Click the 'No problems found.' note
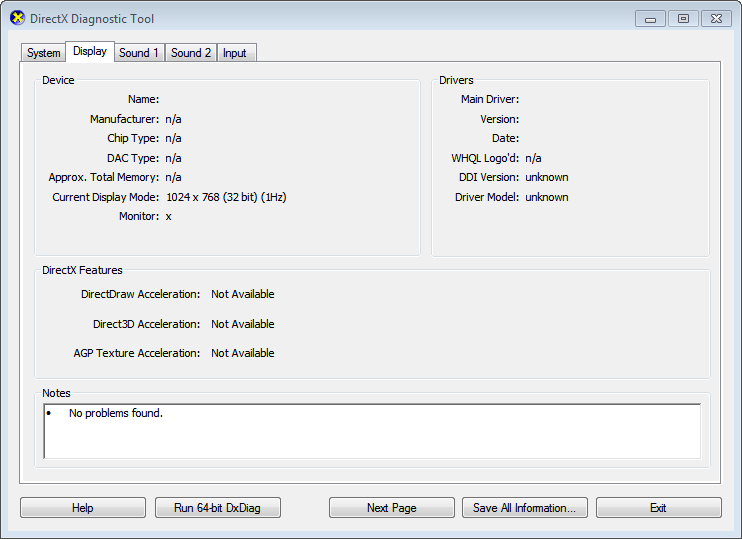This screenshot has height=539, width=742. (x=116, y=413)
